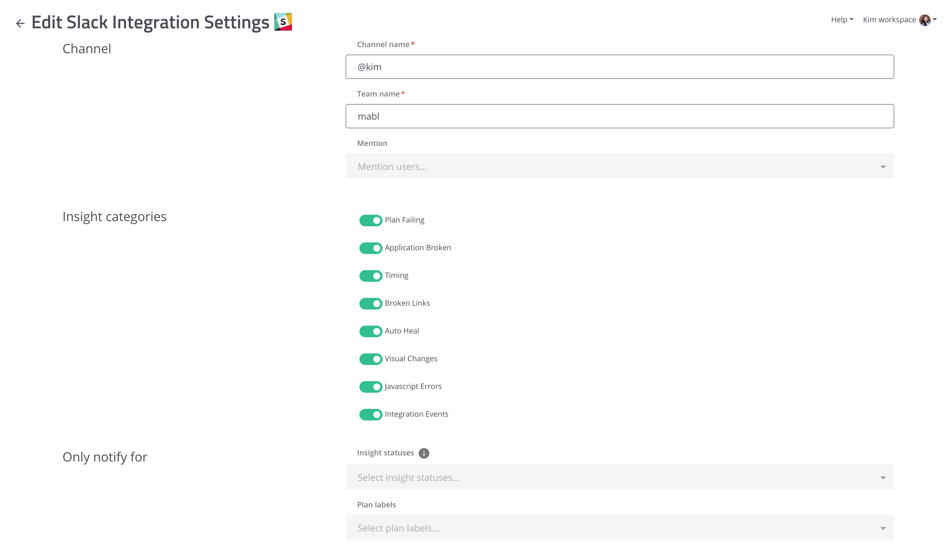Click the Auto Heal label
Screen dimensions: 944x560
[x=402, y=331]
